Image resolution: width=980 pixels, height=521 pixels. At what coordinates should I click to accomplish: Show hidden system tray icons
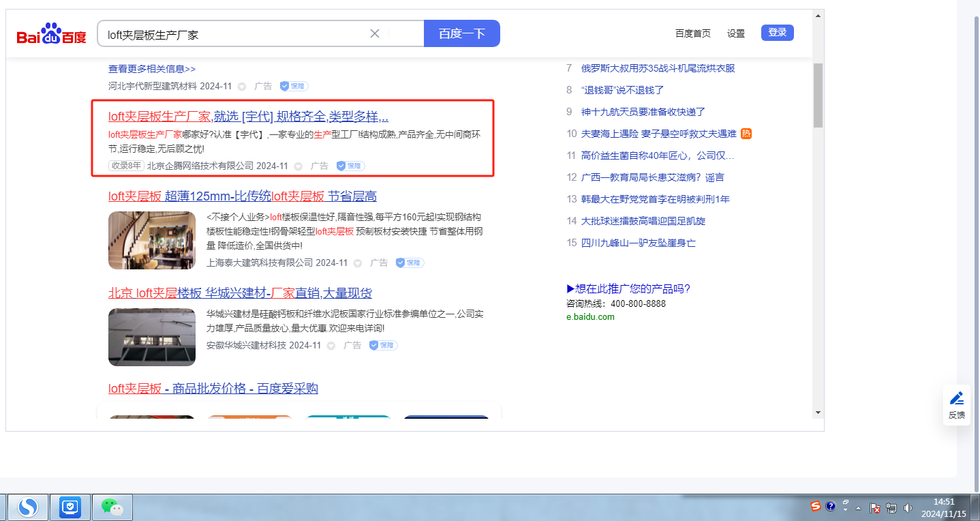(859, 508)
